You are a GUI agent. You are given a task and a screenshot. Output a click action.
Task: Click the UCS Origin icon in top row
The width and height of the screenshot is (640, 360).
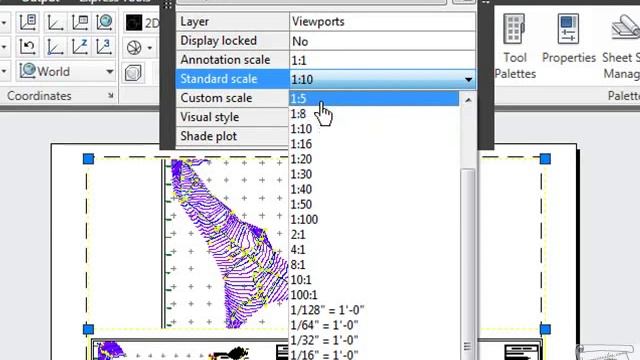55,22
